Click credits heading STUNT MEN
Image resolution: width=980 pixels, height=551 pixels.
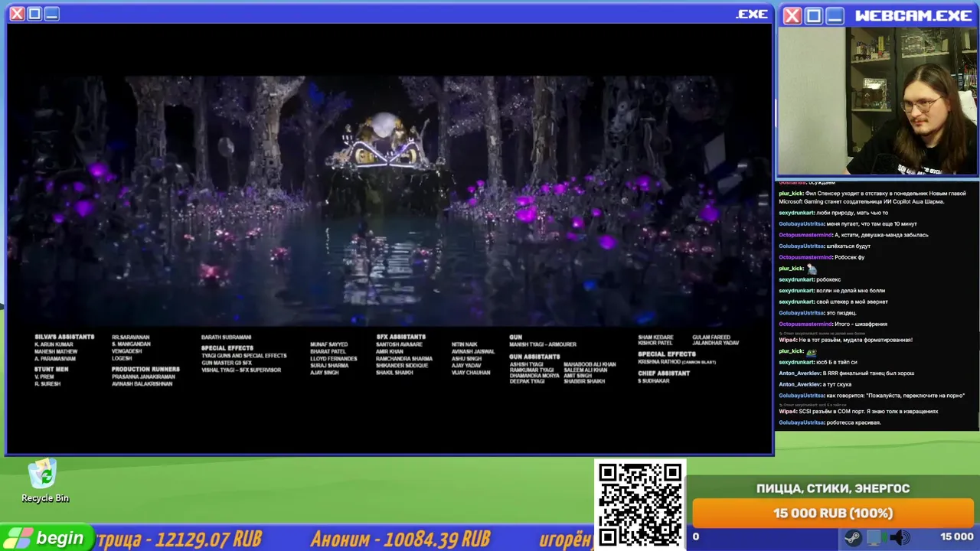pos(51,369)
